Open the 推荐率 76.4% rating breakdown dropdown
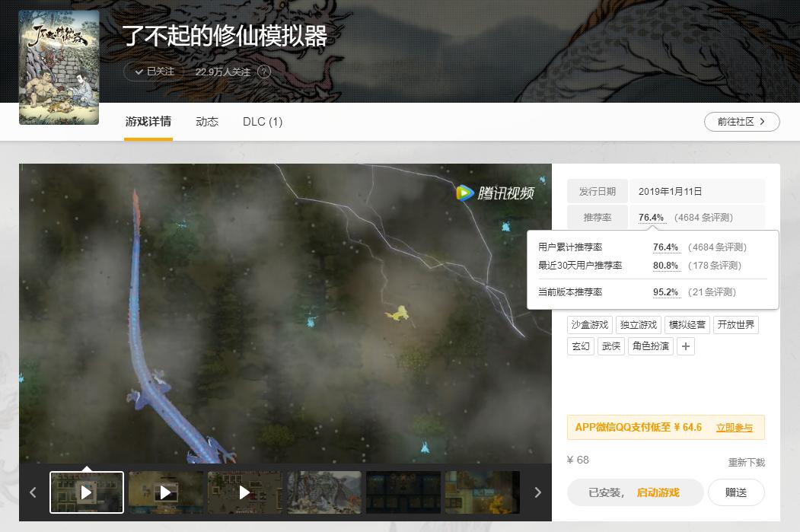This screenshot has height=532, width=800. coord(651,217)
